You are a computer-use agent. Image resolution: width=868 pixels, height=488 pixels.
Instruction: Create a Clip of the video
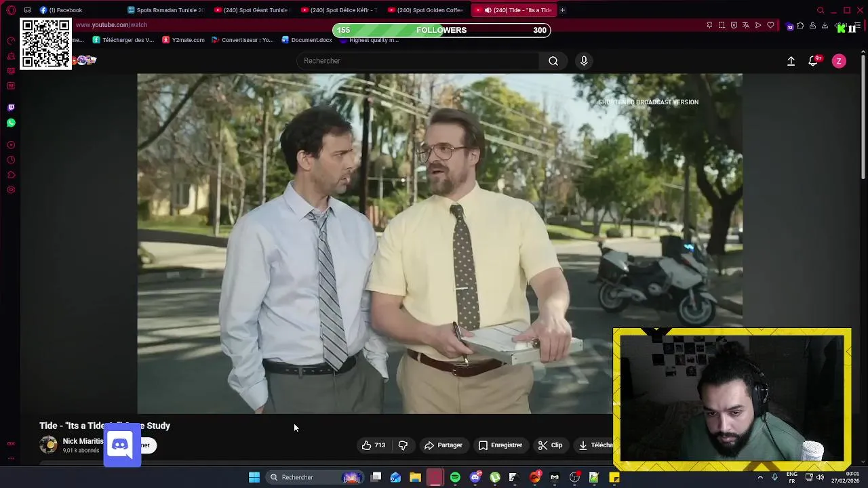tap(550, 445)
